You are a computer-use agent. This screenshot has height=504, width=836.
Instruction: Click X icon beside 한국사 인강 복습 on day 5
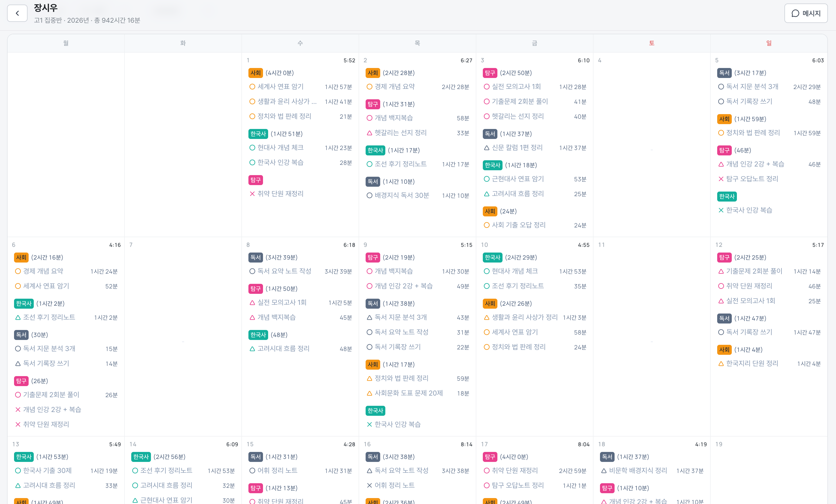721,210
